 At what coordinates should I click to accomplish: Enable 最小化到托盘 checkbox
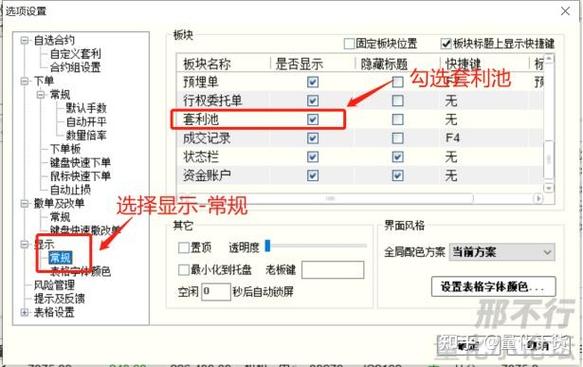pyautogui.click(x=184, y=270)
